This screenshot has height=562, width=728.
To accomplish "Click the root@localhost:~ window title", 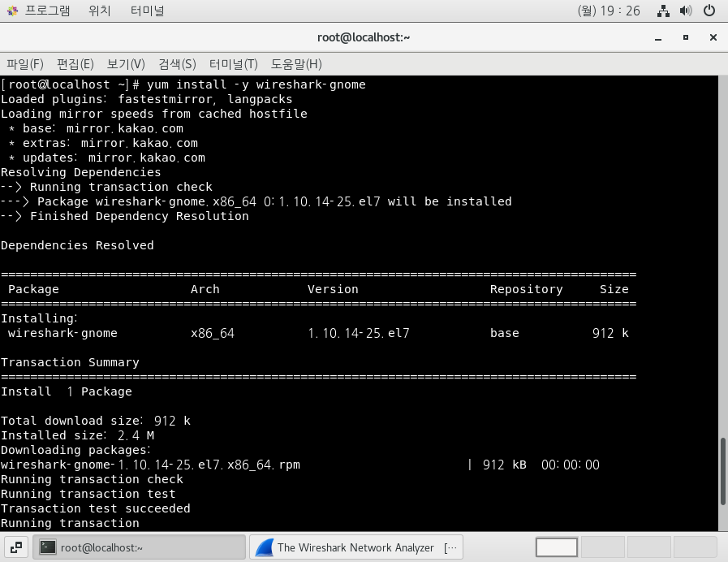I will tap(364, 37).
